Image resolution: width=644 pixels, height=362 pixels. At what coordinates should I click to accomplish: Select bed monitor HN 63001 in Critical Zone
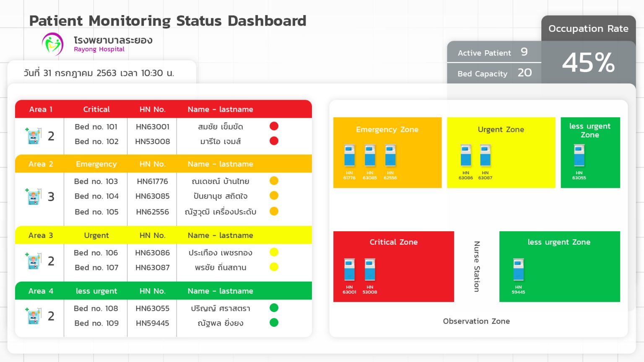pyautogui.click(x=349, y=270)
